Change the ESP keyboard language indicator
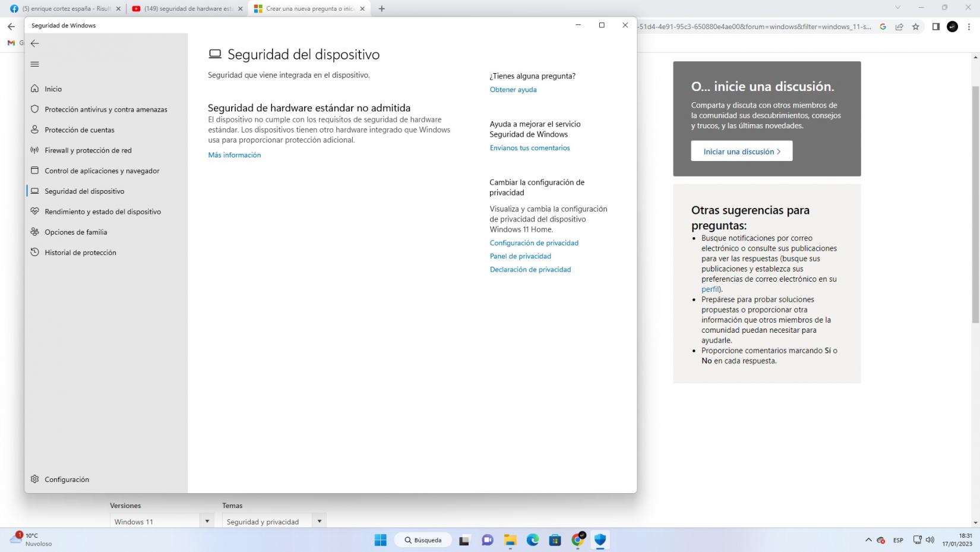The image size is (980, 552). point(898,540)
